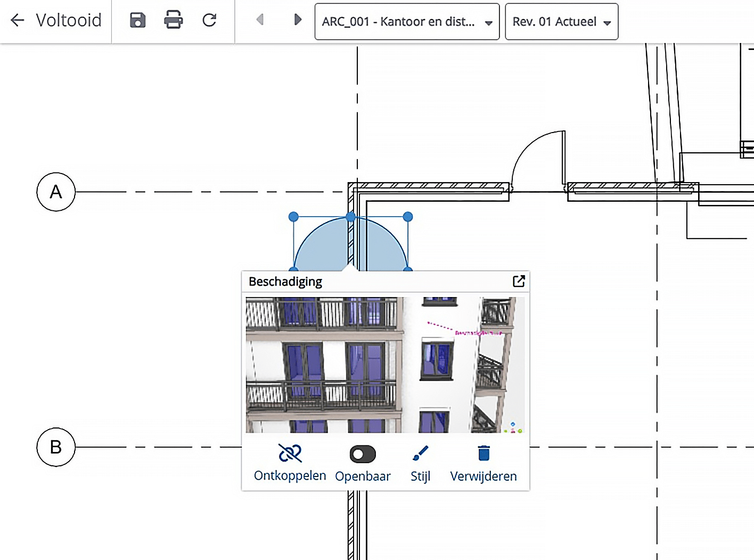
Task: Open annotation details via external link icon
Action: click(518, 281)
